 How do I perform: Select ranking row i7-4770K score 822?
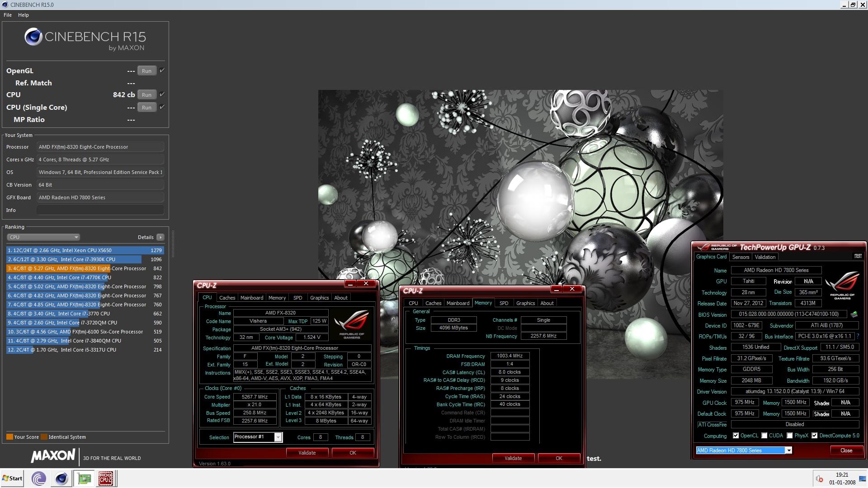(85, 277)
